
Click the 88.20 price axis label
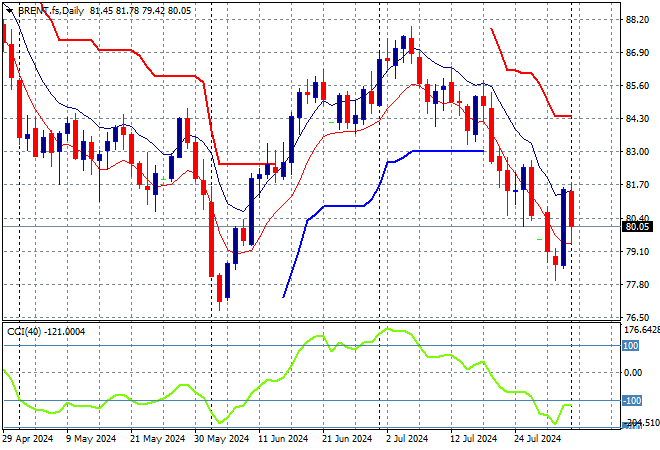[637, 20]
